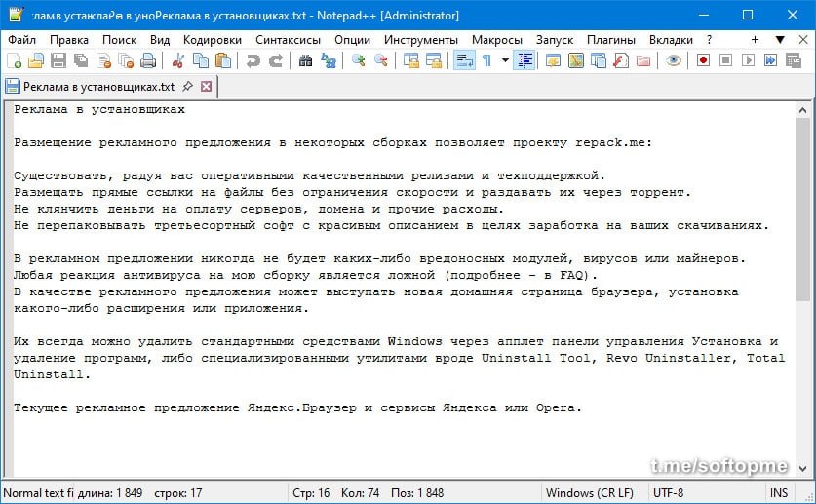The height and width of the screenshot is (504, 816).
Task: Toggle monitoring with the eye icon
Action: [674, 60]
